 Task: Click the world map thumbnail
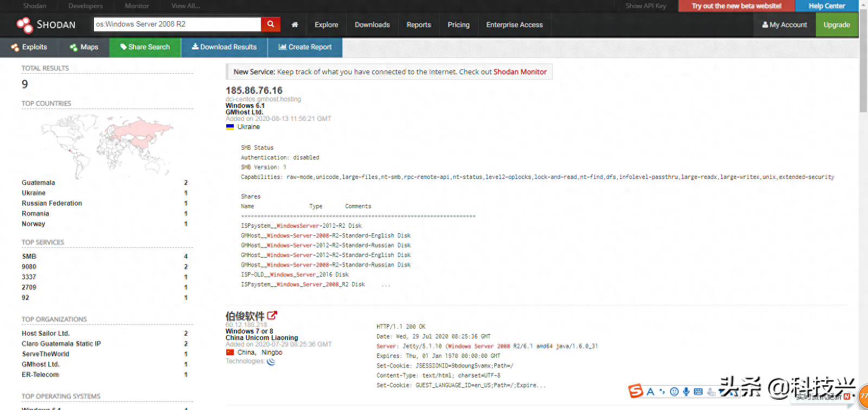click(107, 146)
